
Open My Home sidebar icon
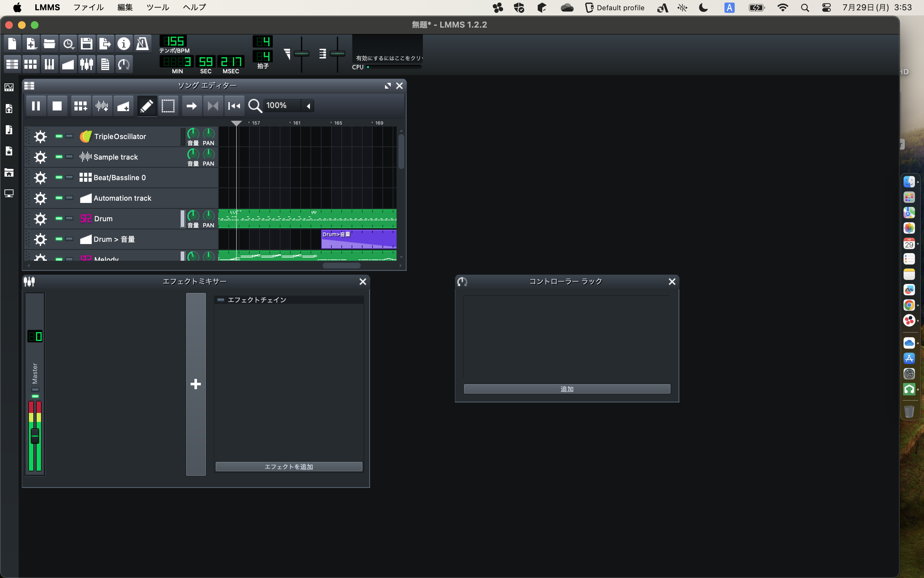tap(9, 172)
